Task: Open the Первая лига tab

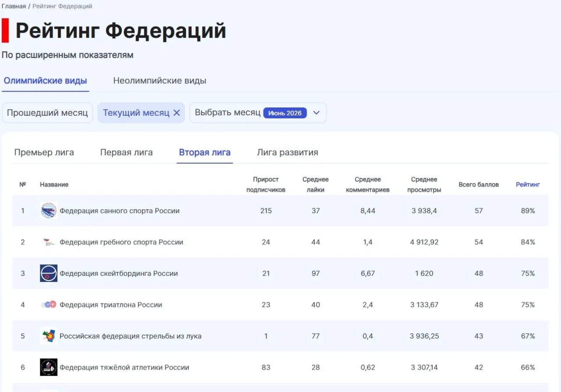Action: 126,153
